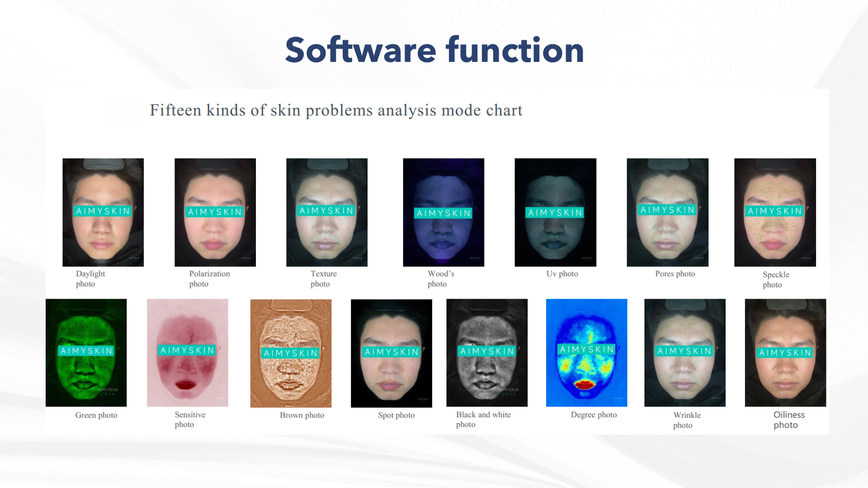Open the Oiliness photo face thumbnail
This screenshot has height=488, width=868.
(x=786, y=352)
